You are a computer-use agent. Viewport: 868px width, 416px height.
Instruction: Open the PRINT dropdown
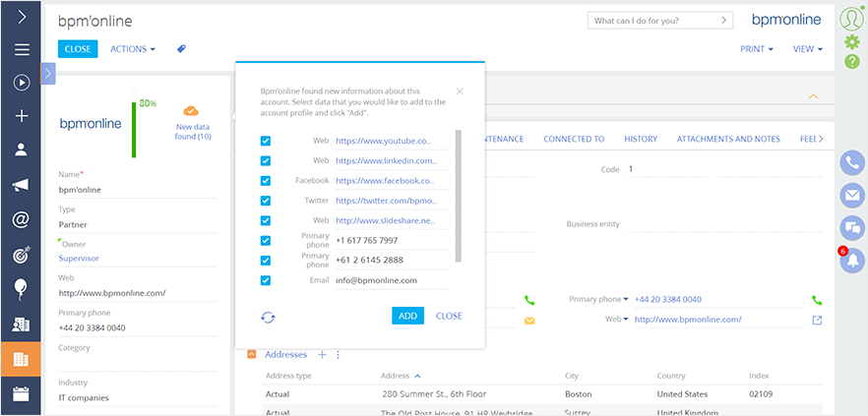click(x=756, y=49)
